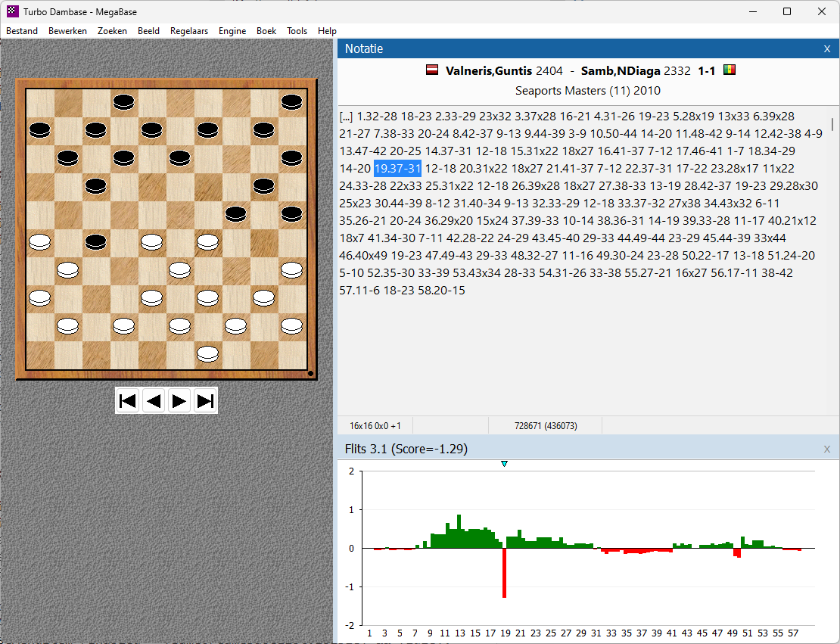Image resolution: width=840 pixels, height=644 pixels.
Task: Open the Zoeken menu
Action: tap(112, 31)
